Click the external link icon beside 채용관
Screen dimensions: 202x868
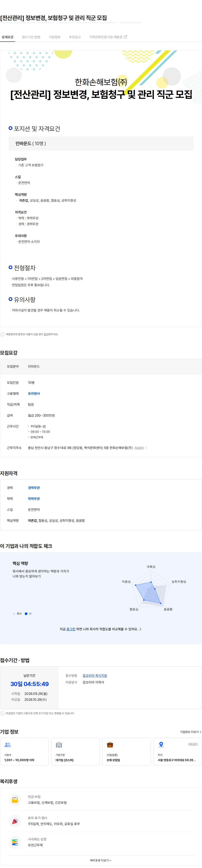point(125,37)
